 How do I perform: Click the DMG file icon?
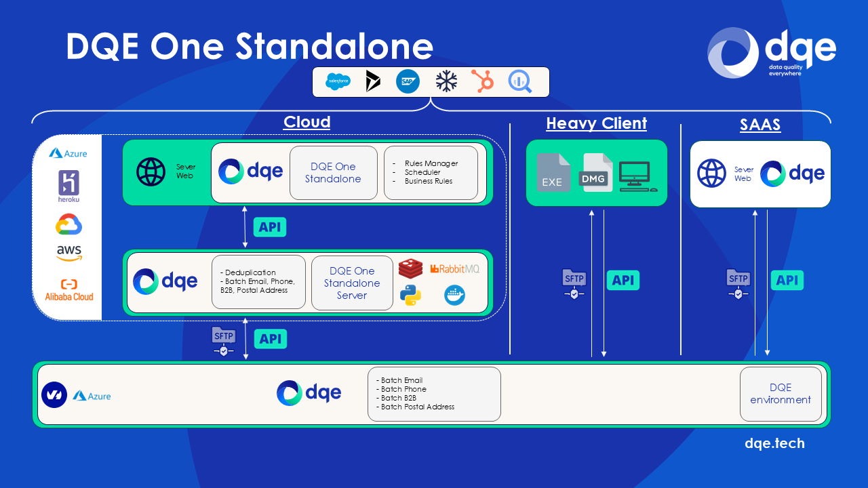(x=597, y=172)
